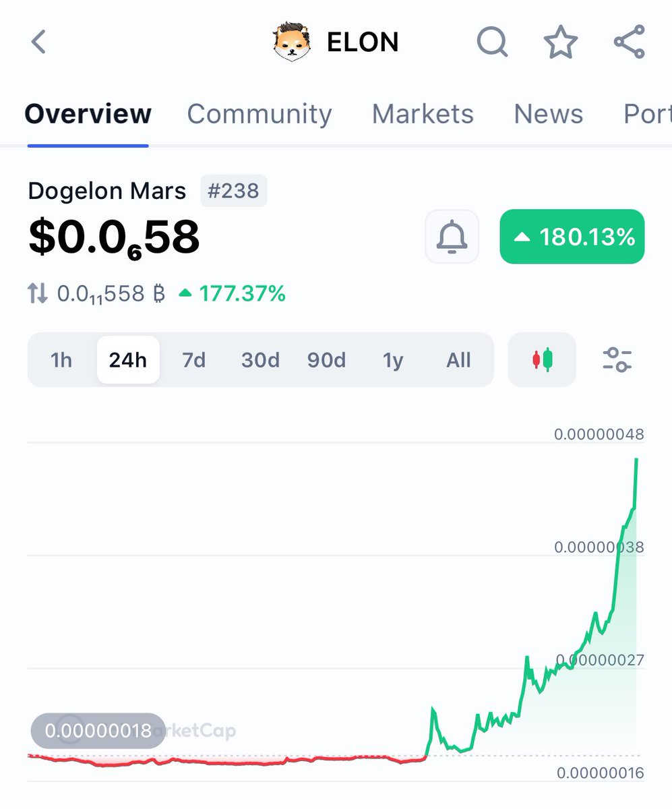Open the search magnifier icon
This screenshot has height=809, width=672.
(493, 42)
